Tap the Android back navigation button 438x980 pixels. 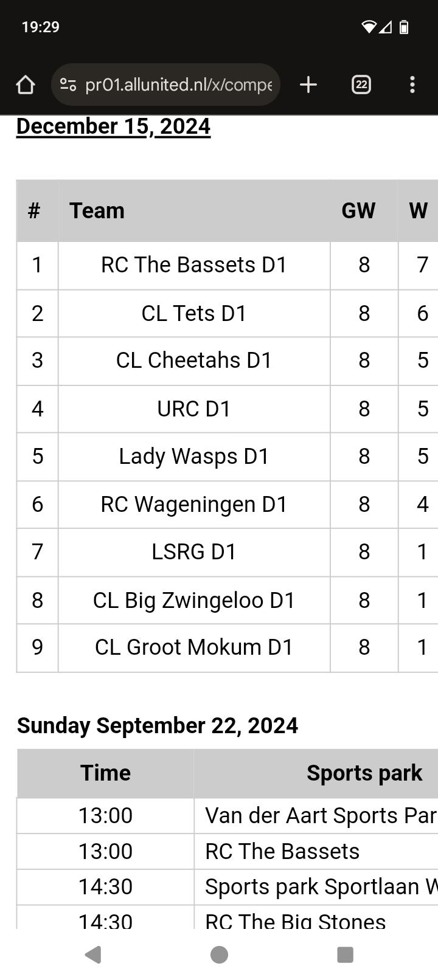coord(93,954)
